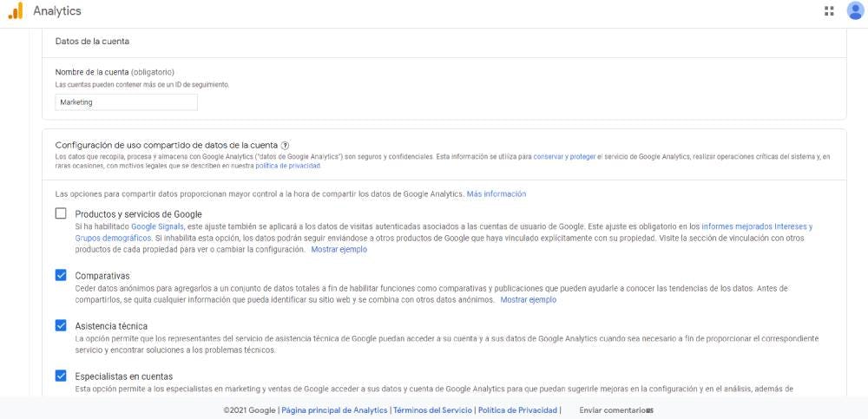The height and width of the screenshot is (419, 868).
Task: Open informes mejorados Intereses y link
Action: (x=757, y=227)
